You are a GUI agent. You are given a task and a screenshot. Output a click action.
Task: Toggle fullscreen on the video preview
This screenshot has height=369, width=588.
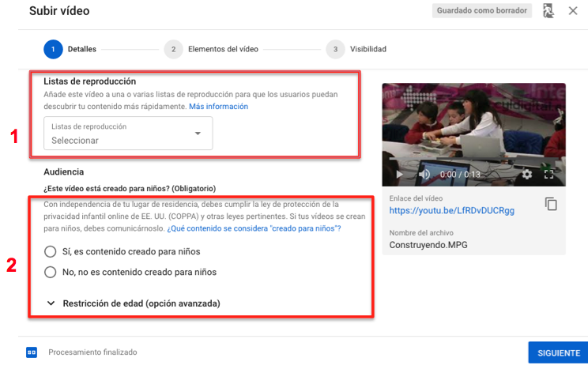[x=548, y=175]
